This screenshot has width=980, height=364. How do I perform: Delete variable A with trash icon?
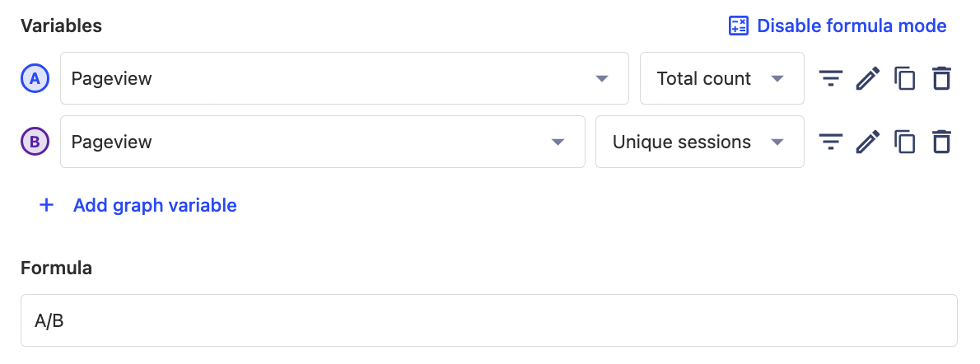click(x=941, y=79)
